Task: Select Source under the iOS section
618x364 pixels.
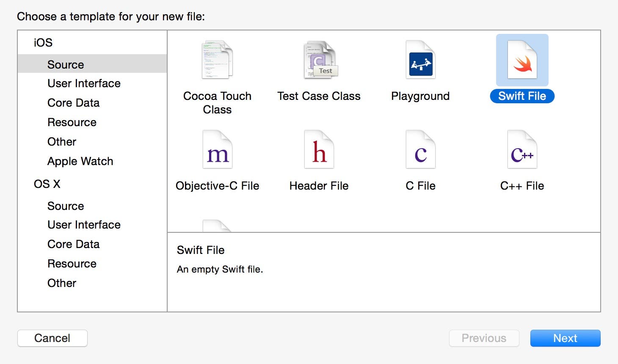Action: click(x=92, y=64)
